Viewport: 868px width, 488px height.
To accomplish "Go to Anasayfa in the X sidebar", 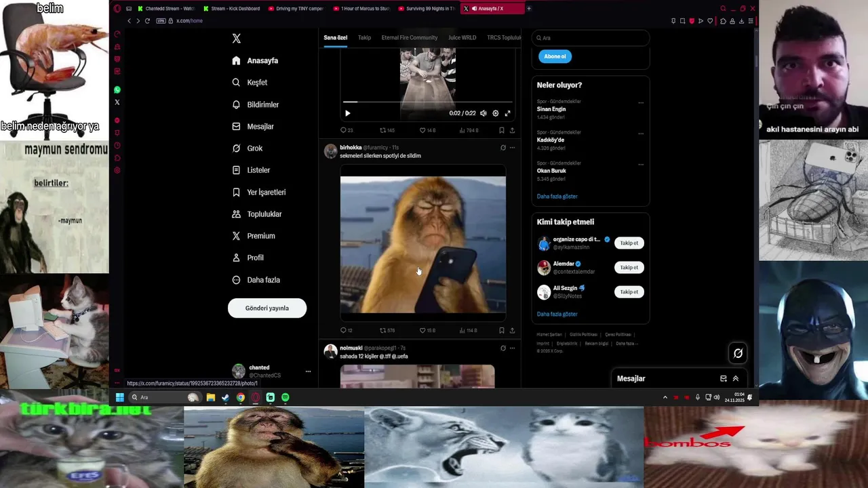I will click(255, 60).
